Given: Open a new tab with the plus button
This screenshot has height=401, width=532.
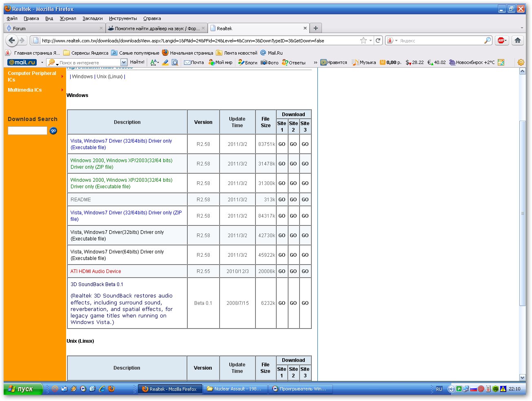Looking at the screenshot, I should point(315,28).
